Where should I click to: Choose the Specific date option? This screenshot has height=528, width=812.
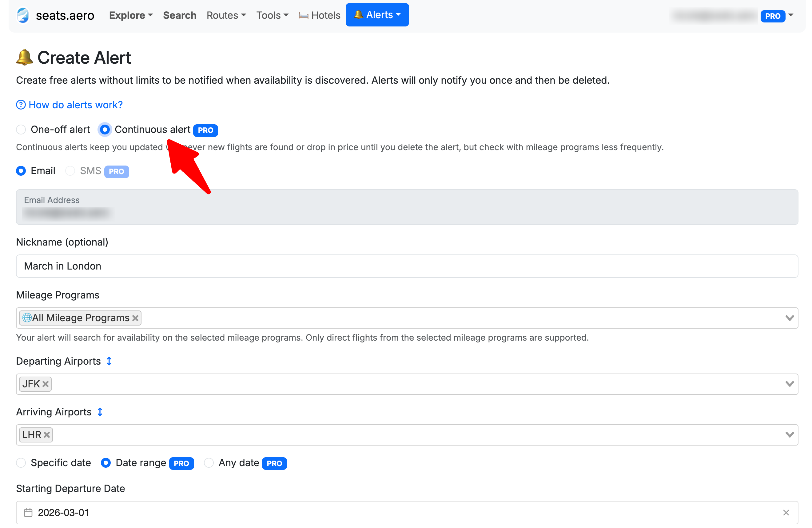(21, 463)
